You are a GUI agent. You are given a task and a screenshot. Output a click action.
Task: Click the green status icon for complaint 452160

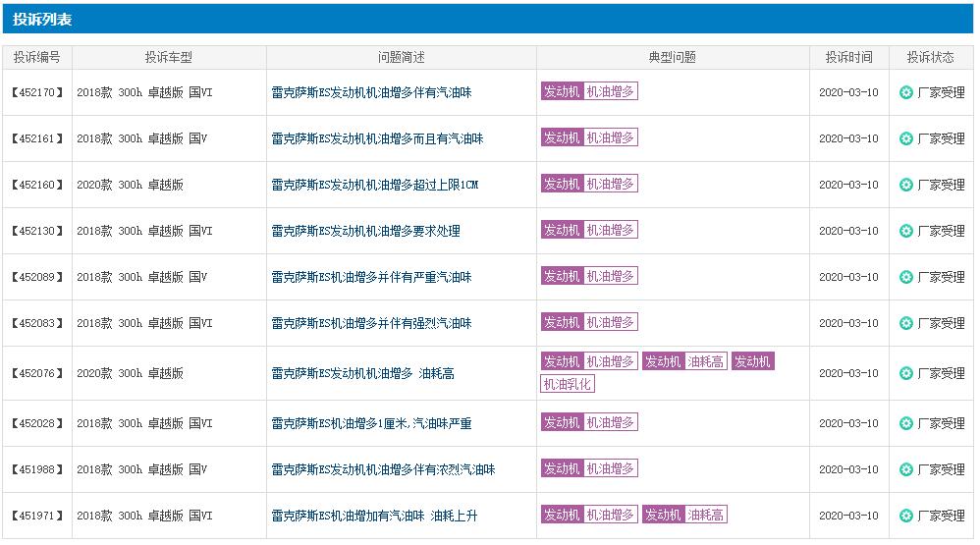click(906, 185)
